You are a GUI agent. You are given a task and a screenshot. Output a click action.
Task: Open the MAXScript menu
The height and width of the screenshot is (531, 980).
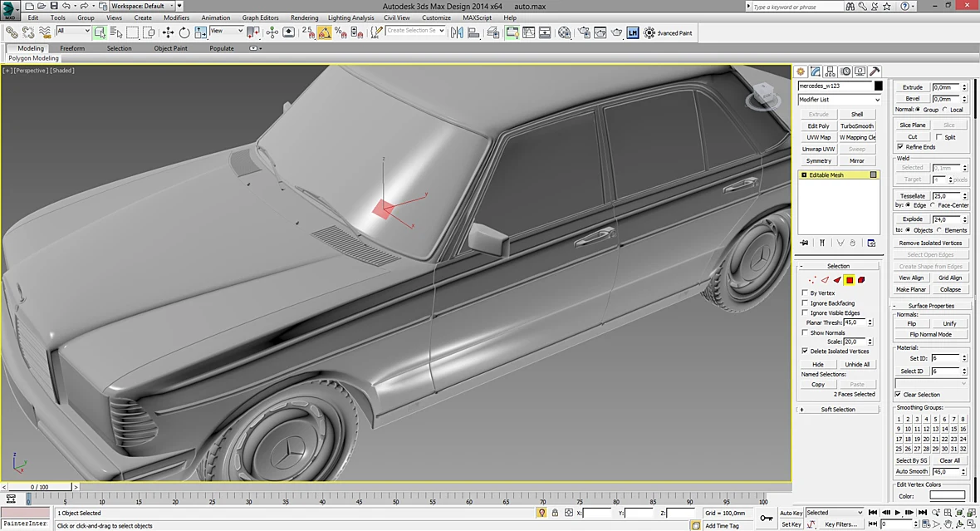[477, 17]
